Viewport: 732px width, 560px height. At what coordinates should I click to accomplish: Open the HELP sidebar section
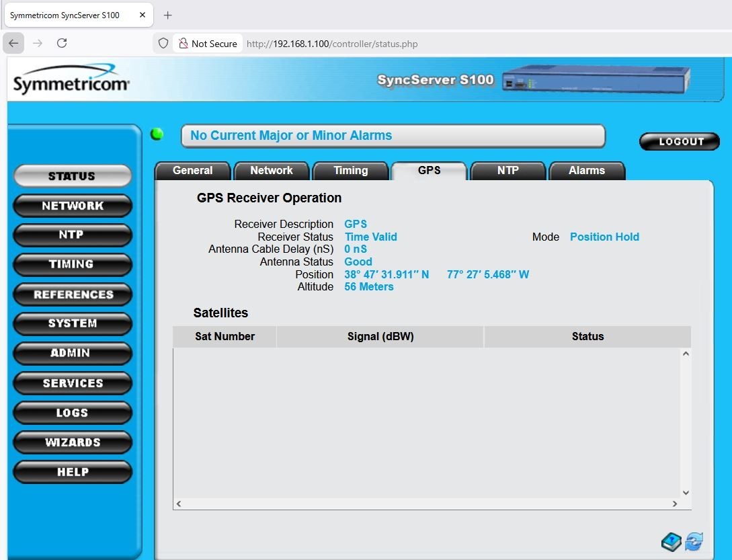click(73, 472)
